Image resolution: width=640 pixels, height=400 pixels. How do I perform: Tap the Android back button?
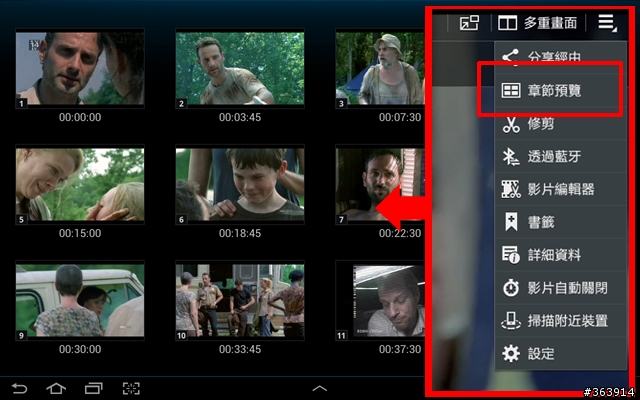pyautogui.click(x=19, y=388)
